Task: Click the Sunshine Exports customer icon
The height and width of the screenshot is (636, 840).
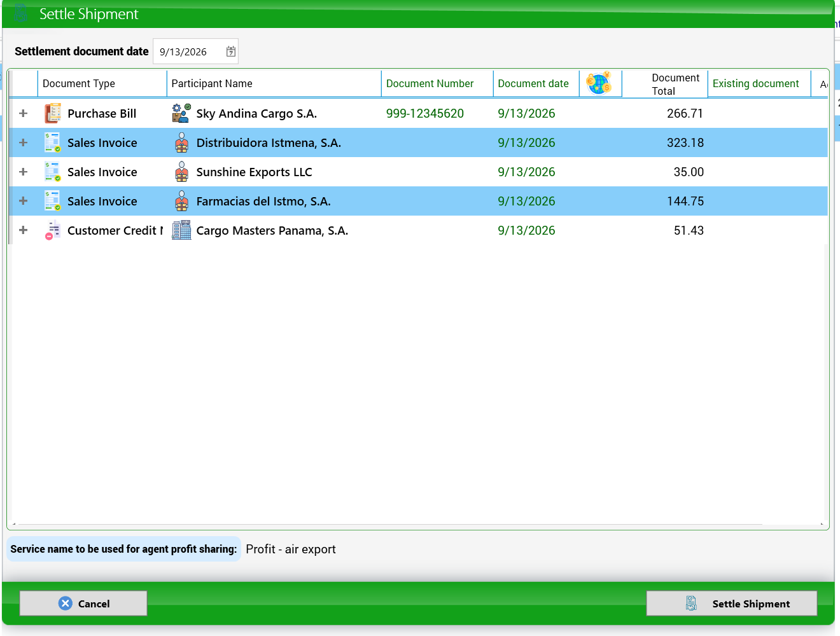Action: pos(181,172)
